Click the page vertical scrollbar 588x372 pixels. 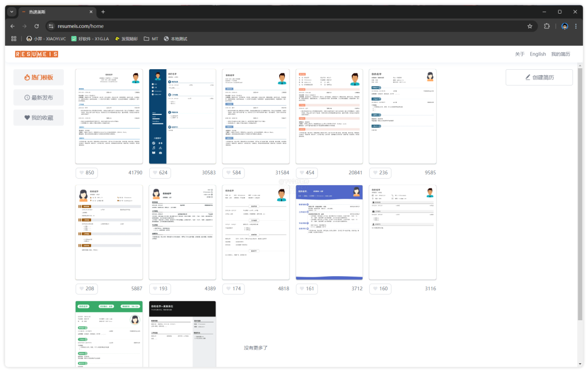(580, 195)
